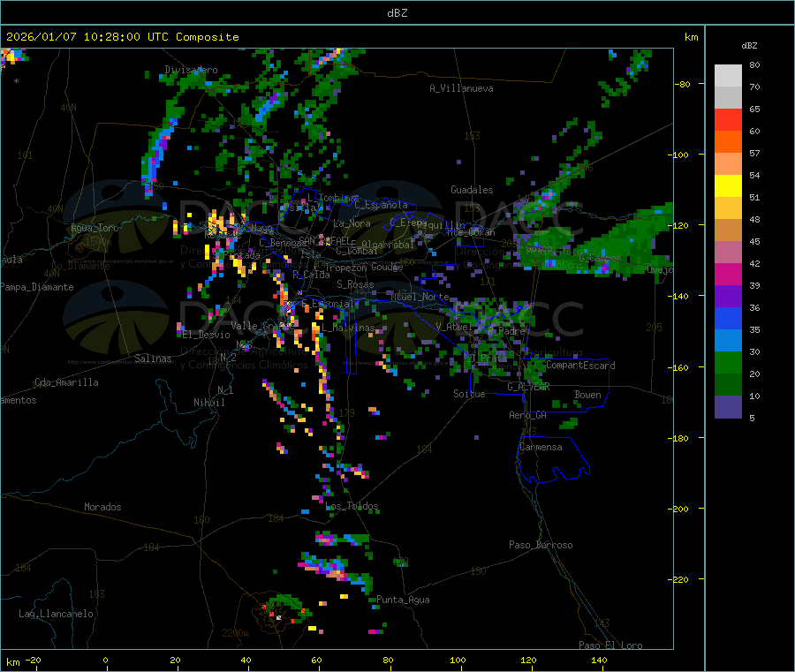Click the 'Paso_Barroso' map label

click(541, 545)
